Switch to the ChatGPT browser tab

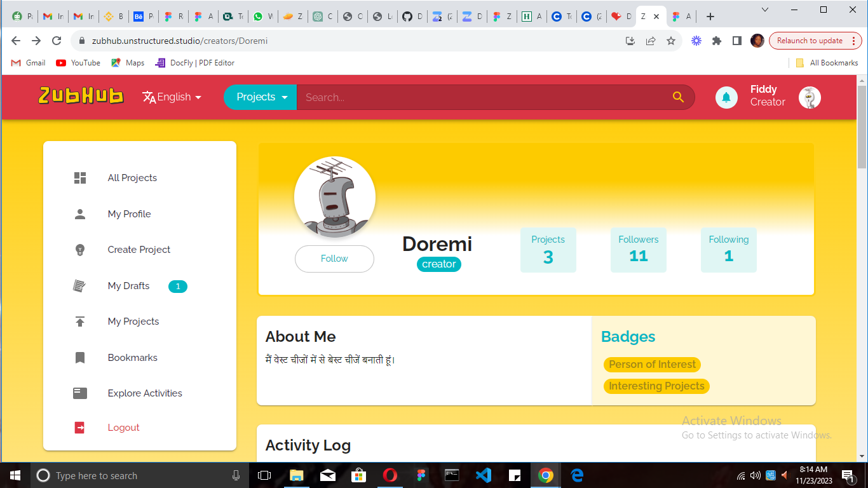(x=322, y=17)
